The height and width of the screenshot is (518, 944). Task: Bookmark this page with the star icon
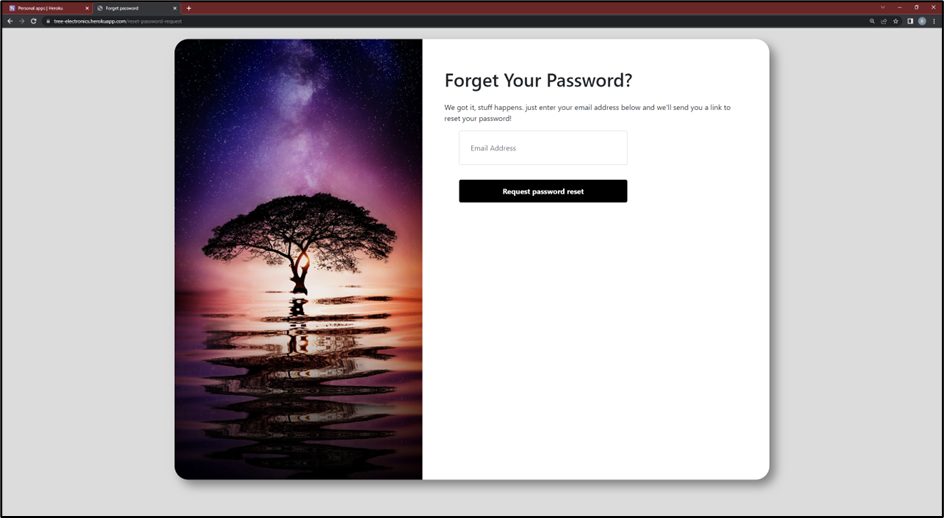pos(896,21)
